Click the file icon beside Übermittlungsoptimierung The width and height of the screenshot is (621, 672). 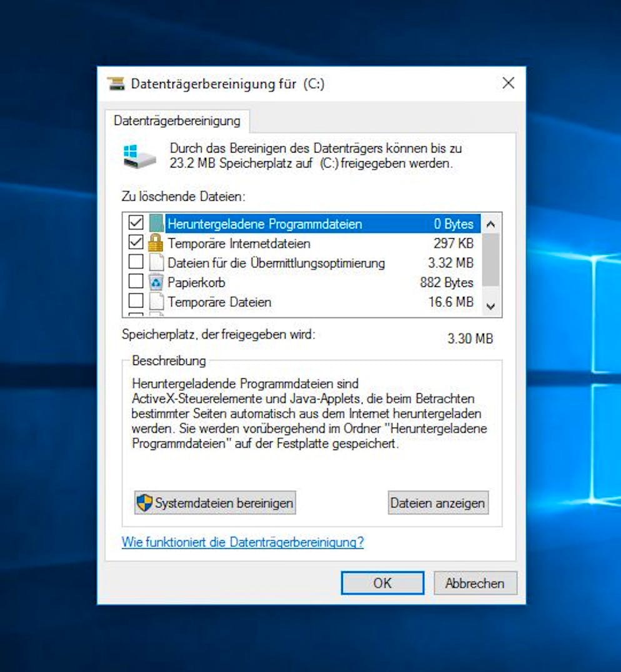tap(157, 263)
